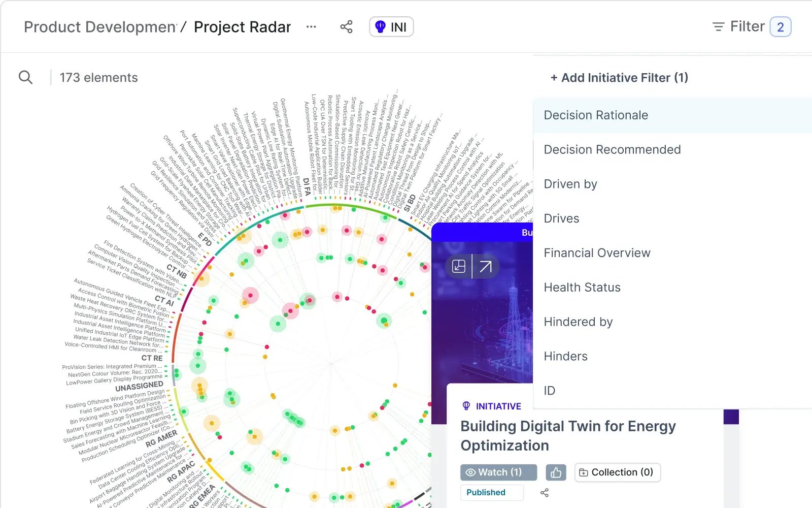Click the INITIATIVE type label
This screenshot has height=508, width=812.
click(498, 406)
